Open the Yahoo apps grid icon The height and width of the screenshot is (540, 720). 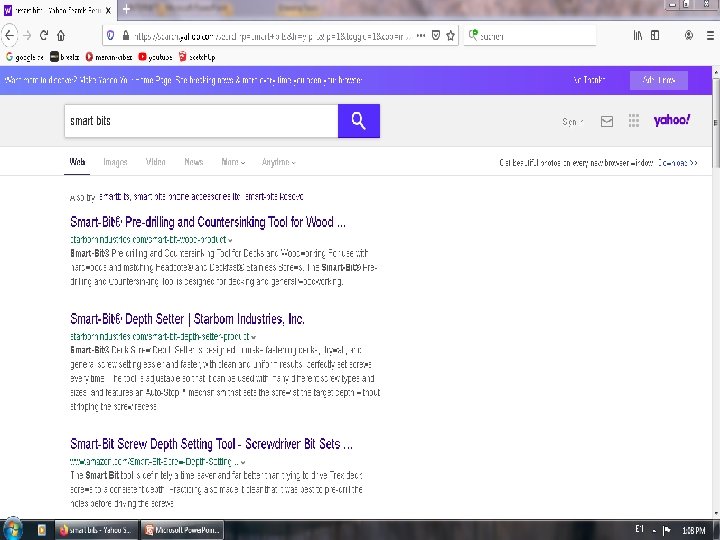click(634, 121)
